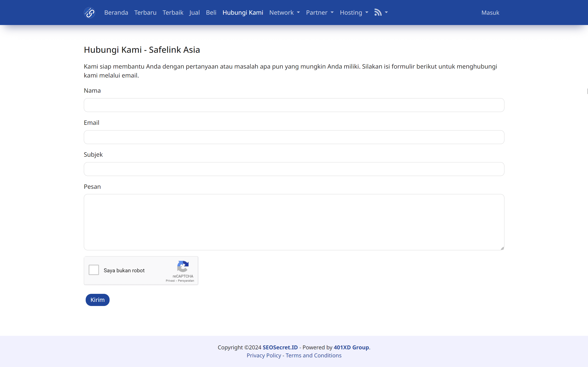
Task: Select the Terbaru navigation item
Action: pyautogui.click(x=145, y=12)
